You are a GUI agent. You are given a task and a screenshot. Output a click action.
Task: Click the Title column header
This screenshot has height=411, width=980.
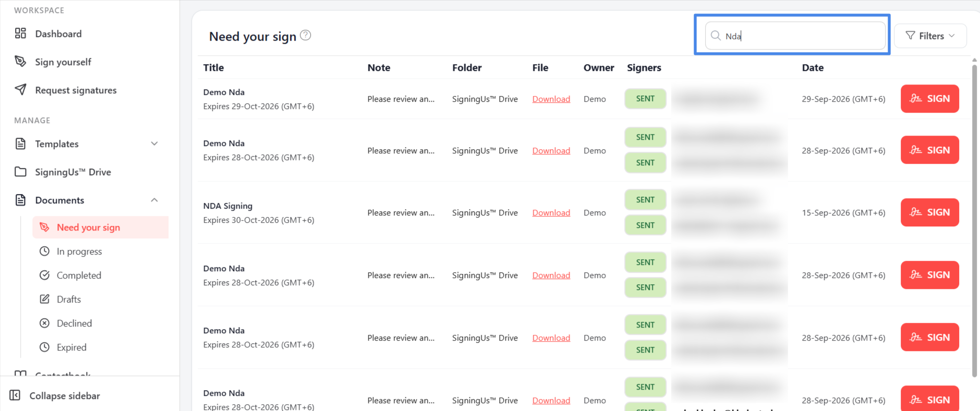coord(213,68)
